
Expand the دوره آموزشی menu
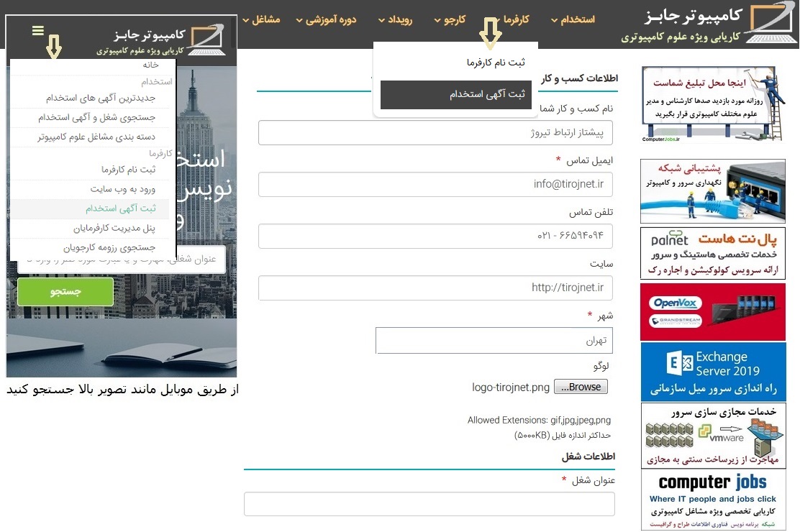point(327,20)
